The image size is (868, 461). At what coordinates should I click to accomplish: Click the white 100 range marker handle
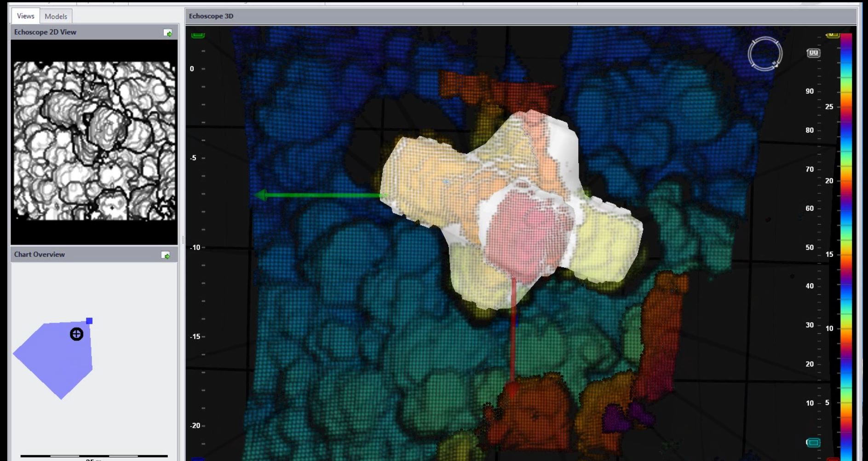pyautogui.click(x=813, y=53)
